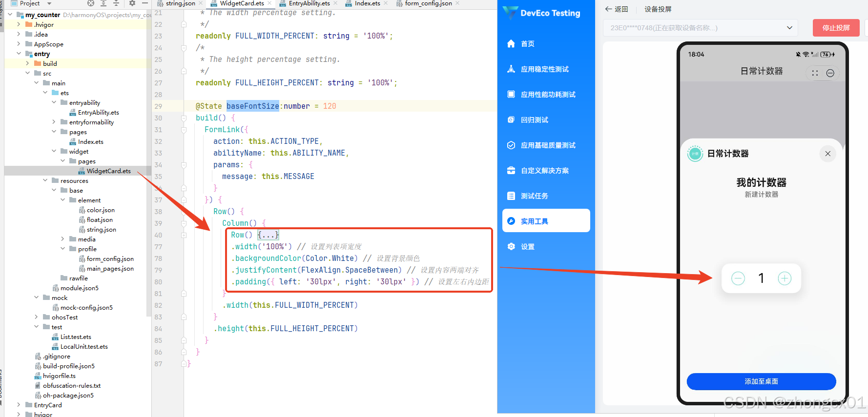Screen dimensions: 868x417
Task: Open mock-config.json5 in the mock folder
Action: tap(86, 308)
